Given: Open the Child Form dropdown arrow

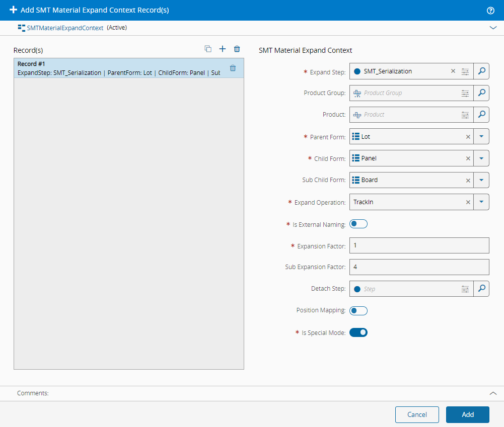Looking at the screenshot, I should pos(481,158).
